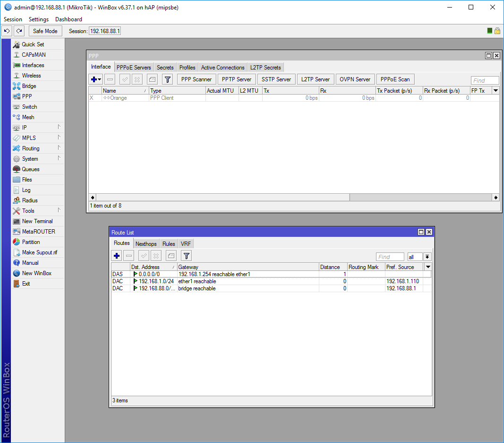Expand the Tools submenu
This screenshot has height=443, width=504.
point(37,211)
